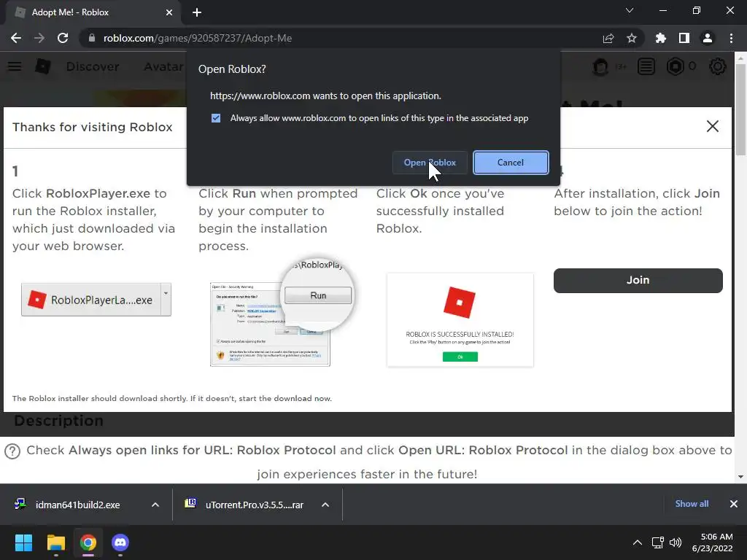This screenshot has height=560, width=747.
Task: Click the page vertical scrollbar thumb
Action: pyautogui.click(x=741, y=109)
